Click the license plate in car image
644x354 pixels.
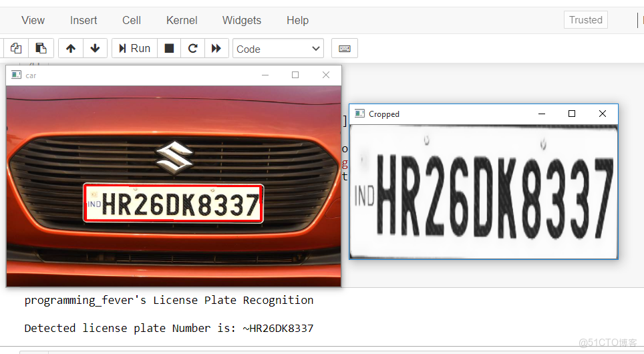coord(173,203)
